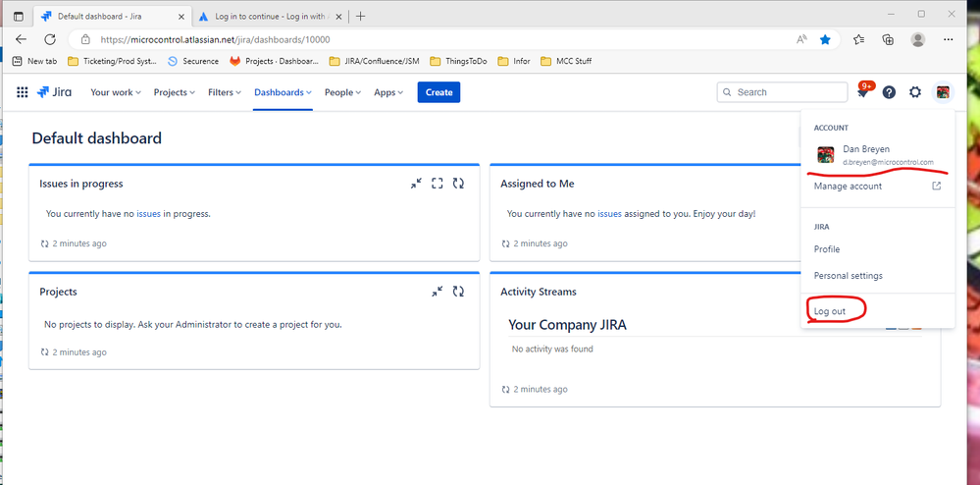Open the notifications bell with 9+ badge
Viewport: 980px width, 485px height.
pos(863,92)
